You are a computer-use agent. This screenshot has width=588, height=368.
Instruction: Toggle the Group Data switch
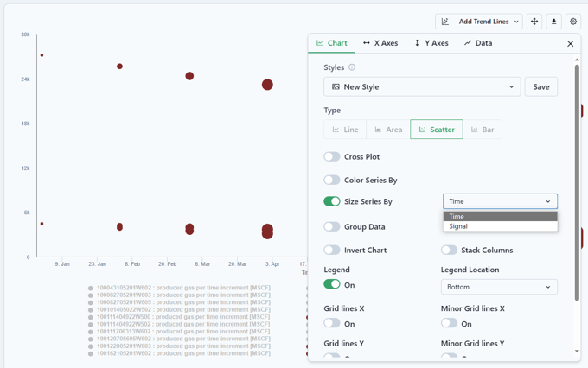tap(332, 226)
